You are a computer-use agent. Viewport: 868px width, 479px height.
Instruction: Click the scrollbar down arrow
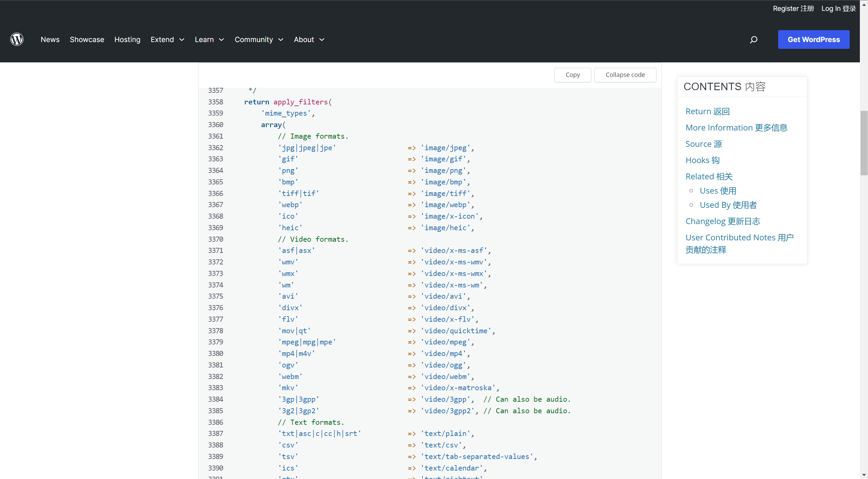(864, 475)
